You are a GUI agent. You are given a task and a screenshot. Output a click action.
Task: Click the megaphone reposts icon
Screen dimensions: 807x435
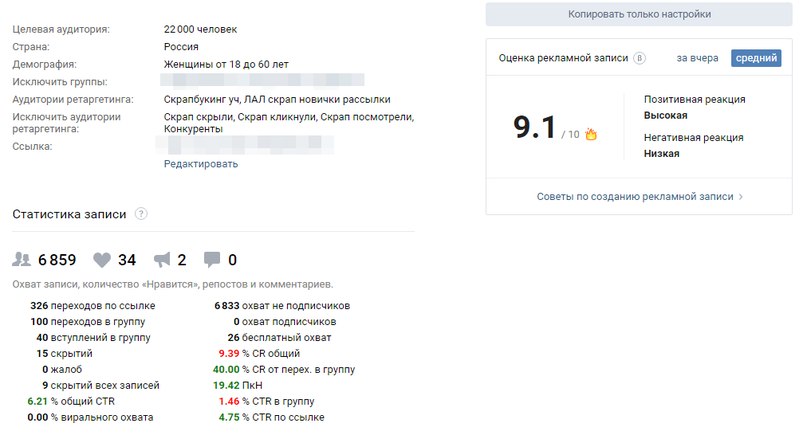pyautogui.click(x=162, y=260)
